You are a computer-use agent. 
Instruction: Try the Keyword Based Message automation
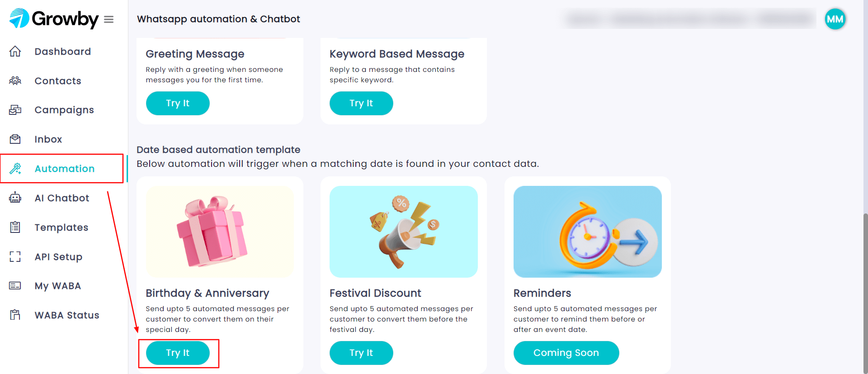point(361,103)
